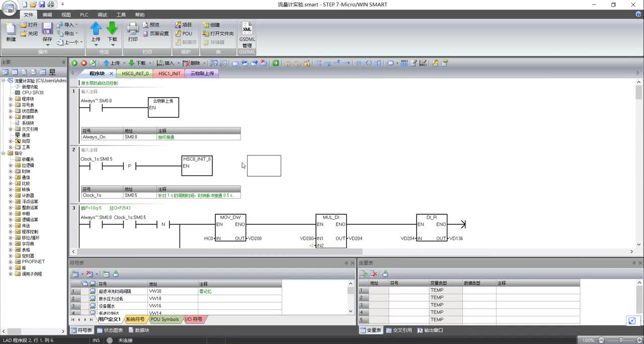Click the STEP 7 application round button
This screenshot has height=344, width=644.
coord(10,7)
